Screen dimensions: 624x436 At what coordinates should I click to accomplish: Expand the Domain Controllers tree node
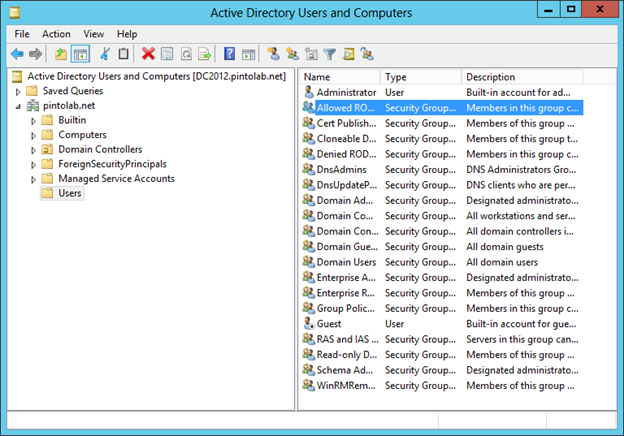(33, 150)
